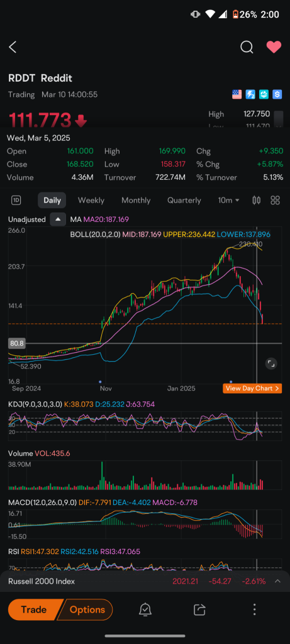290x644 pixels.
Task: Tap the Options button
Action: click(87, 609)
